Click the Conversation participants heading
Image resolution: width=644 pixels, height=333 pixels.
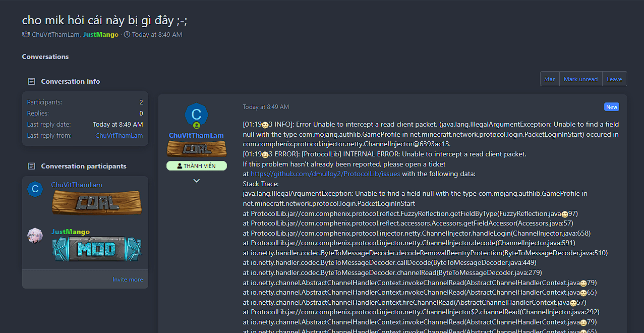click(x=84, y=166)
